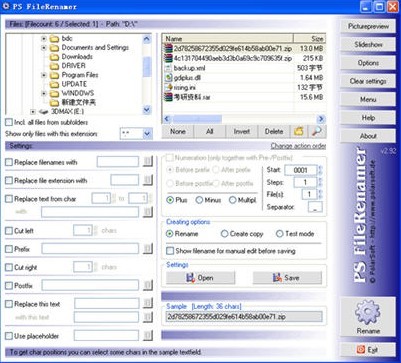Click the Save settings button

[x=287, y=278]
